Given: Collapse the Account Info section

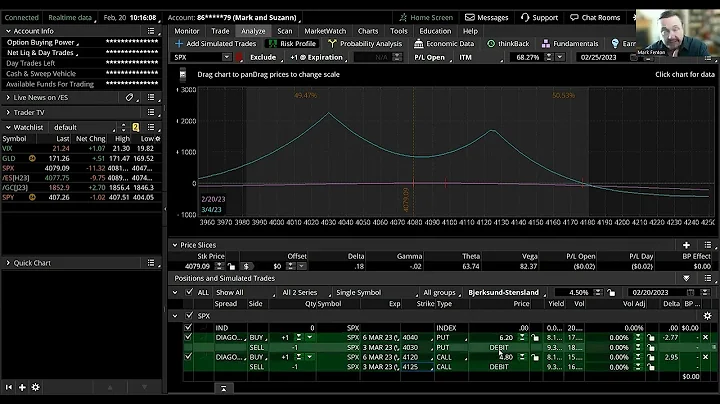Looking at the screenshot, I should point(8,31).
